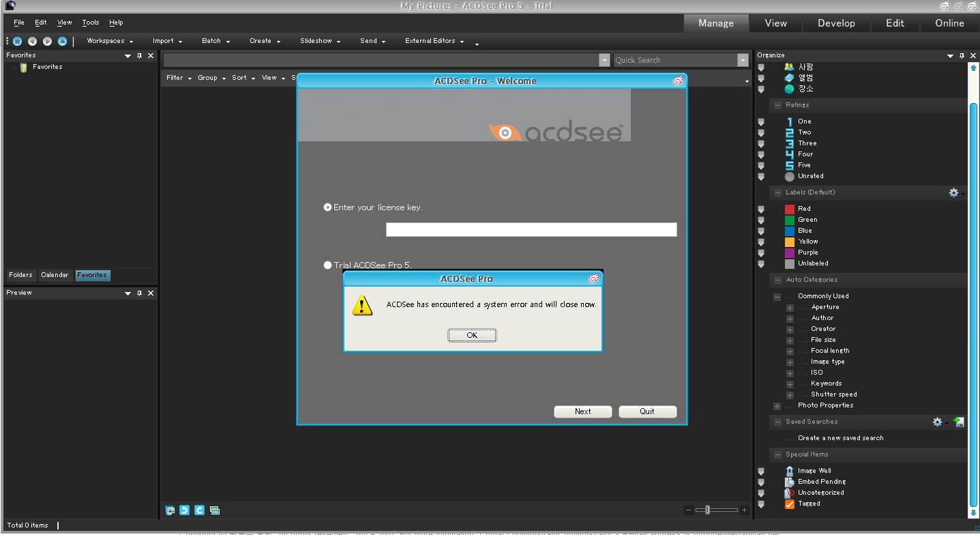Screen dimensions: 980x535
Task: Click the Forward navigation arrow icon
Action: (47, 42)
